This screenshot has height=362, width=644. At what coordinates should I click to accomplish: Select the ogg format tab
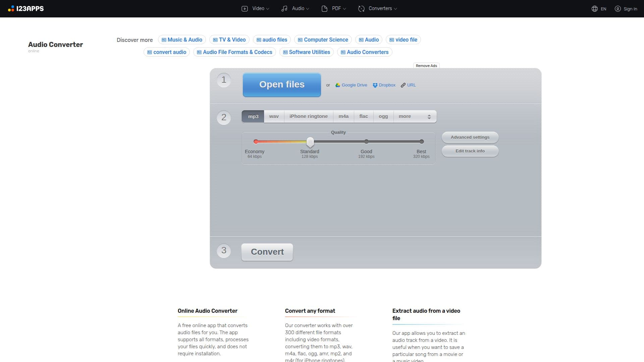click(383, 116)
